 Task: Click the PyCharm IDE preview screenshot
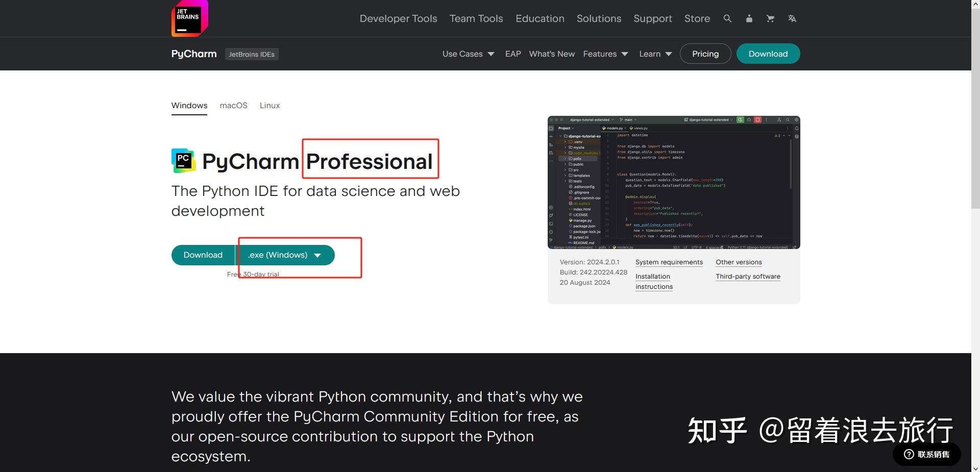[x=673, y=183]
